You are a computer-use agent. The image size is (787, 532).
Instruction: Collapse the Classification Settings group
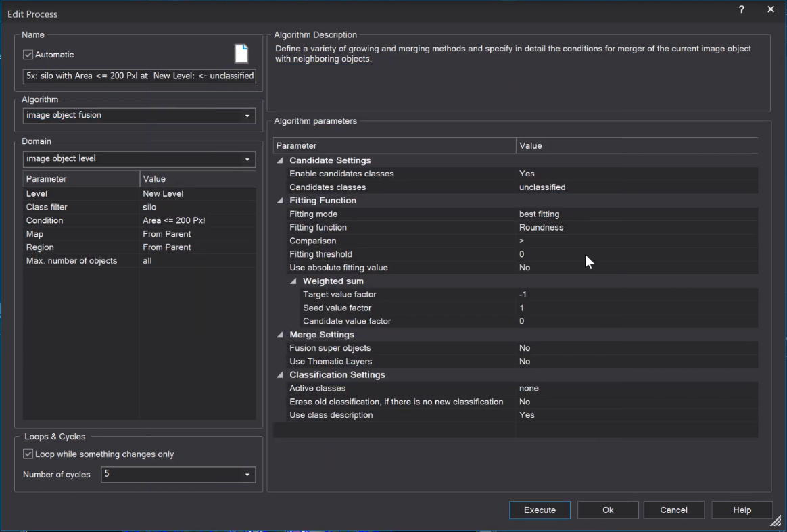280,375
